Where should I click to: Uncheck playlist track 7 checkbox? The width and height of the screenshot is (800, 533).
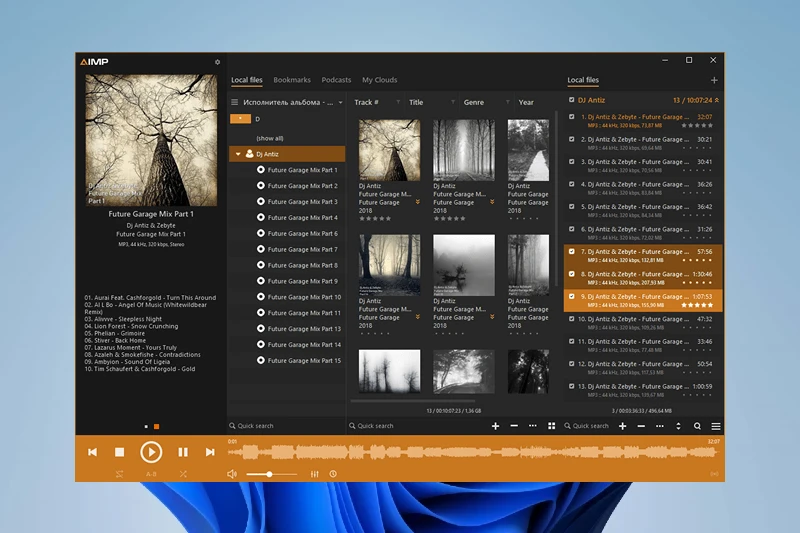571,251
